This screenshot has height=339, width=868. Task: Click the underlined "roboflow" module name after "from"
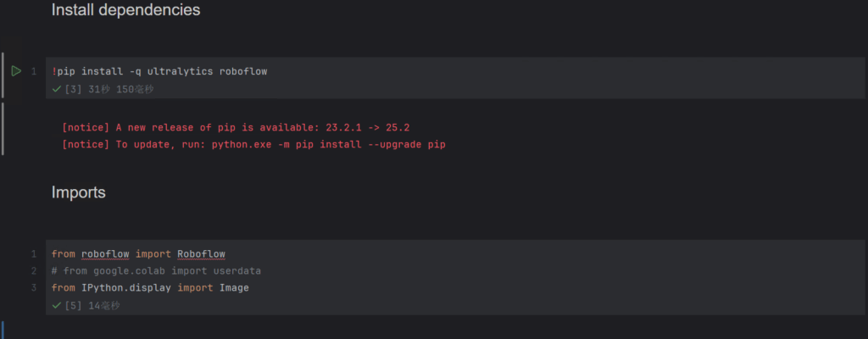(x=105, y=253)
